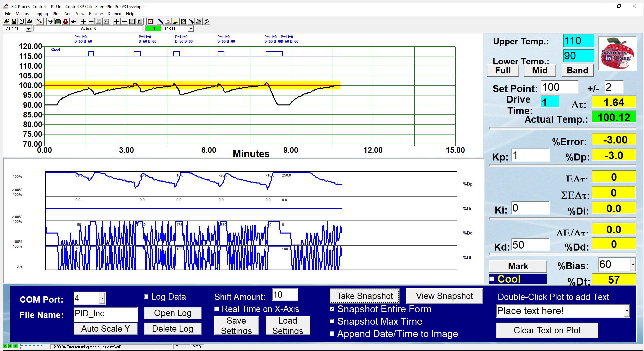Click the Save Settings button
Screen dimensions: 644x351
pos(236,326)
